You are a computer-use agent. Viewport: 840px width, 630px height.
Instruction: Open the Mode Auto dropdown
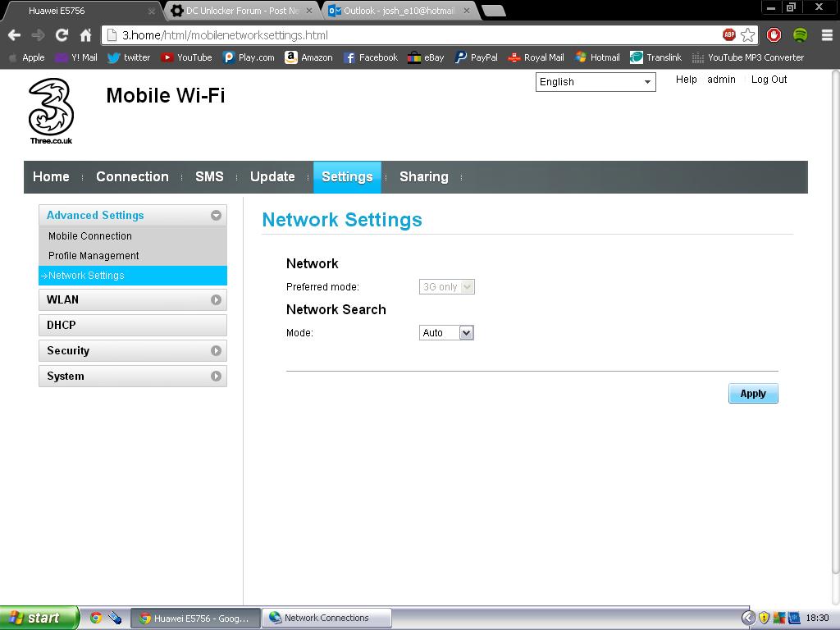446,333
